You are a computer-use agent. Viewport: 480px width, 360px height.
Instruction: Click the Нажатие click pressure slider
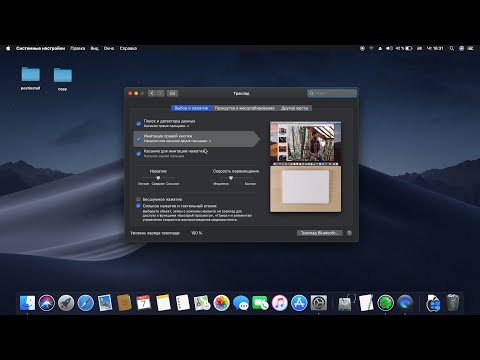coord(158,178)
